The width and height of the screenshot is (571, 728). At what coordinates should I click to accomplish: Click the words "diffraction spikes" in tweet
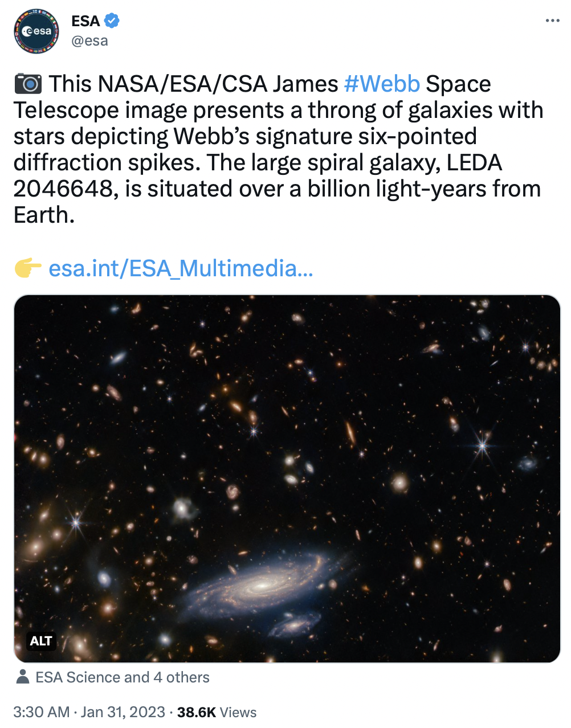(x=107, y=163)
